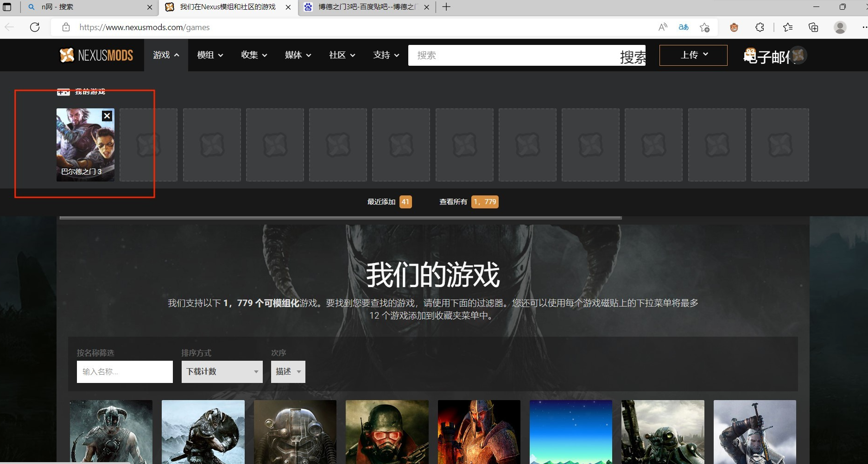Viewport: 868px width, 464px height.
Task: Open the browser translate icon
Action: 684,27
